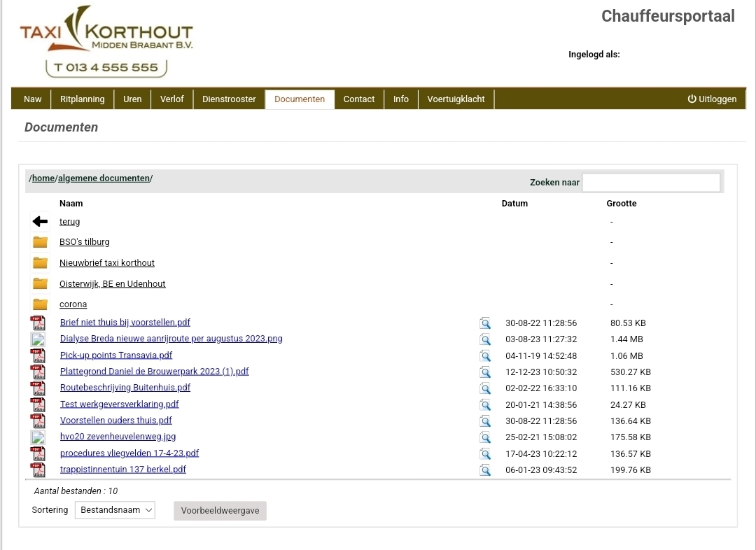Click PDF icon beside Test werkgeversverklaring.pdf

(38, 404)
